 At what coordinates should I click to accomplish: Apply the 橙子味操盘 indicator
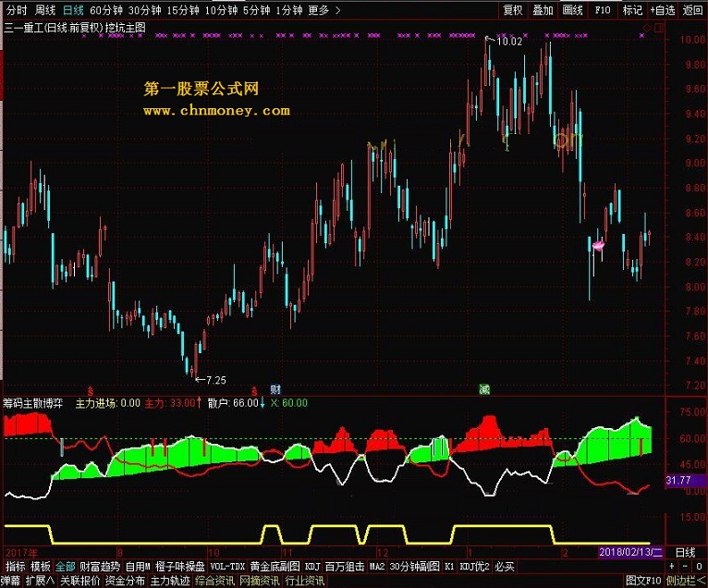[x=180, y=567]
